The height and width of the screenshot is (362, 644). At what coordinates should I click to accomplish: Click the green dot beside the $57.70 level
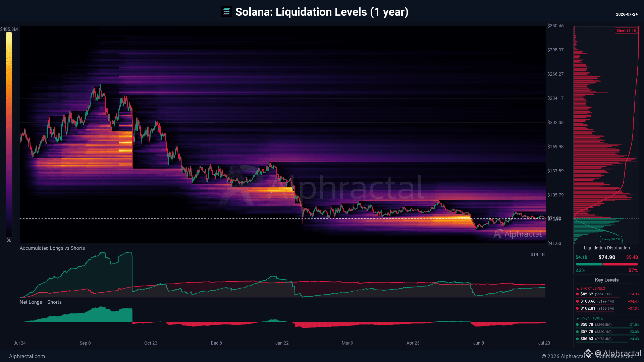(x=577, y=332)
